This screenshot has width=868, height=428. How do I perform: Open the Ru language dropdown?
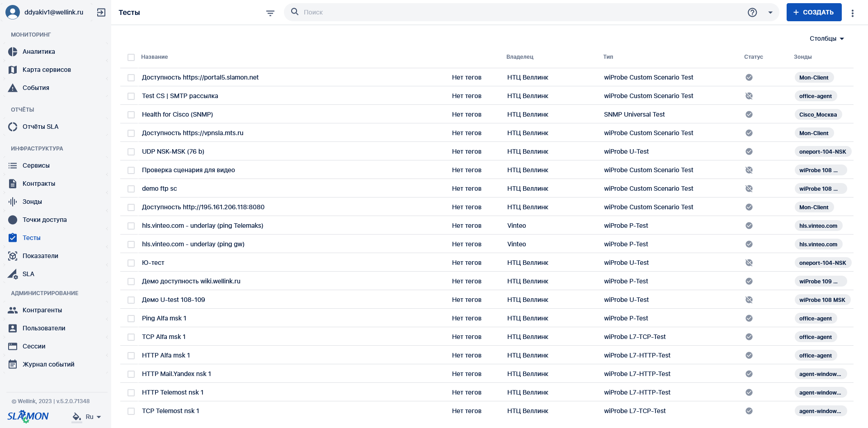94,417
